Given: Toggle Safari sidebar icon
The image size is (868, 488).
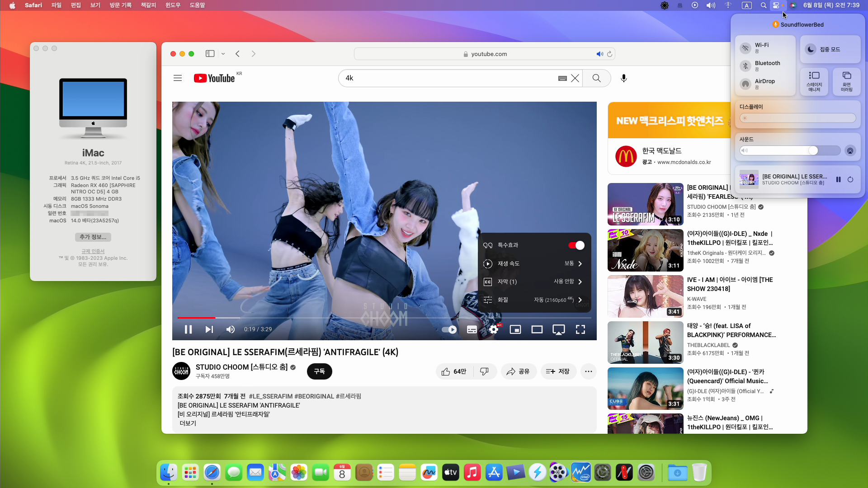Looking at the screenshot, I should click(x=210, y=54).
